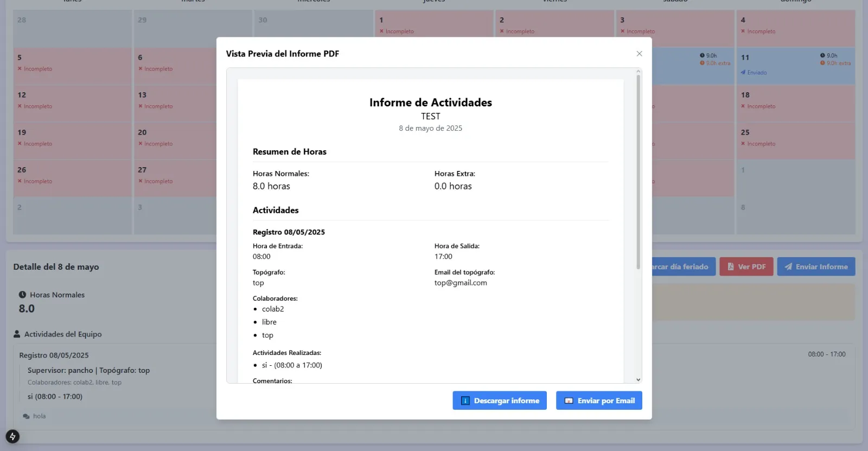This screenshot has height=451, width=868.
Task: Open the lightning bolt dev tools icon
Action: pyautogui.click(x=12, y=436)
